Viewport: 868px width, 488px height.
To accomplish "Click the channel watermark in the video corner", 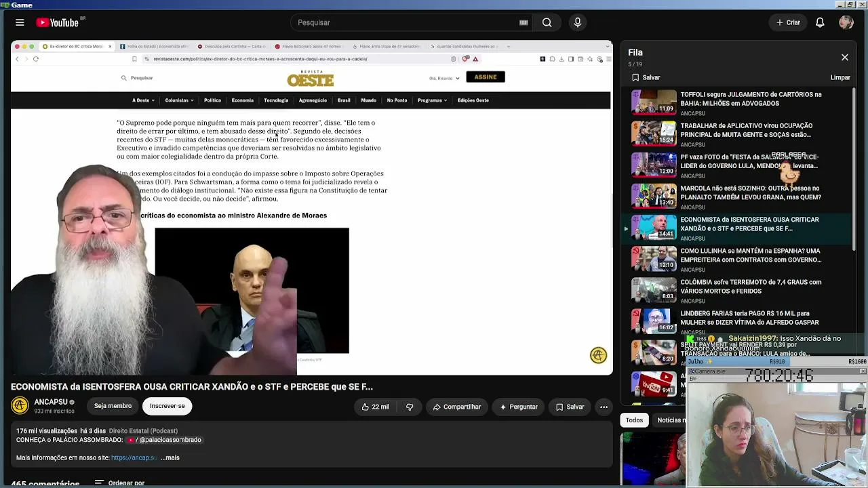I will point(598,355).
